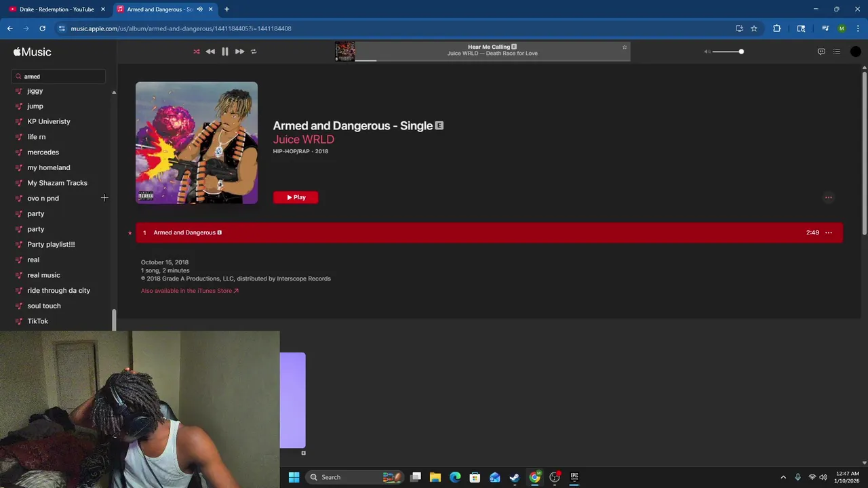Launch Steam from the taskbar
Image resolution: width=868 pixels, height=488 pixels.
[515, 477]
